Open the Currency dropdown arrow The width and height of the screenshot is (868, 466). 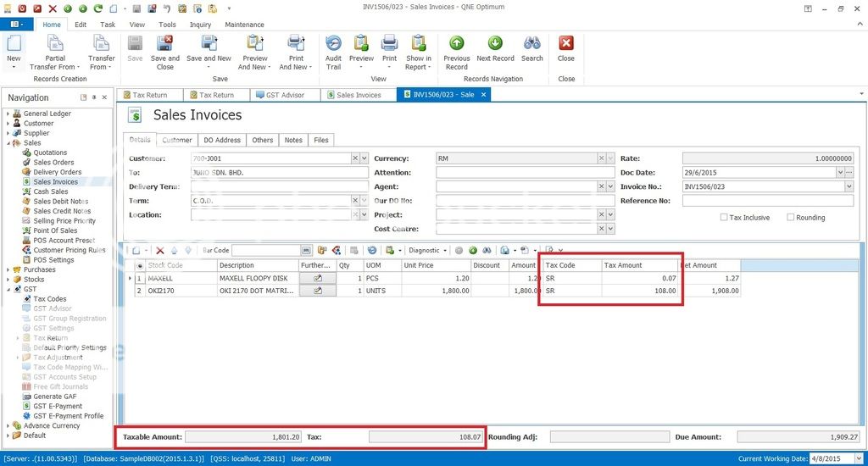pyautogui.click(x=610, y=158)
